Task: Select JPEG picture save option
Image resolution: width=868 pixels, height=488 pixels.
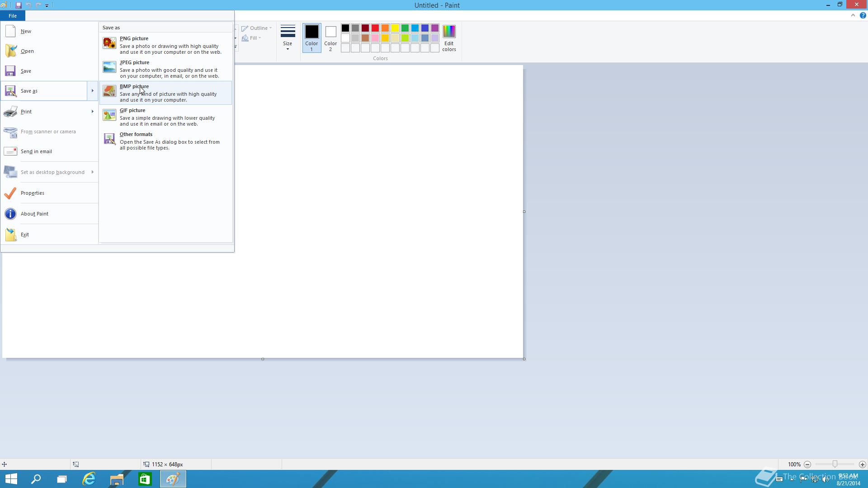Action: (165, 69)
